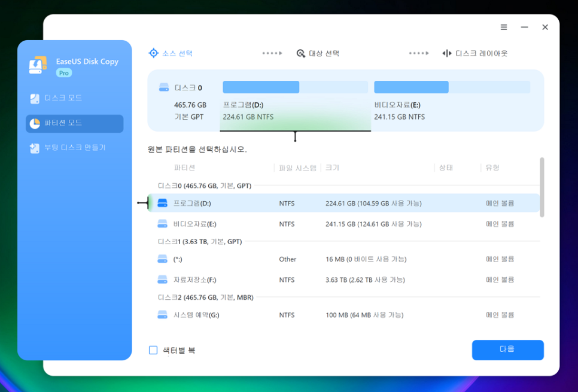Click the partition list scrollbar
The width and height of the screenshot is (578, 392).
click(x=542, y=187)
